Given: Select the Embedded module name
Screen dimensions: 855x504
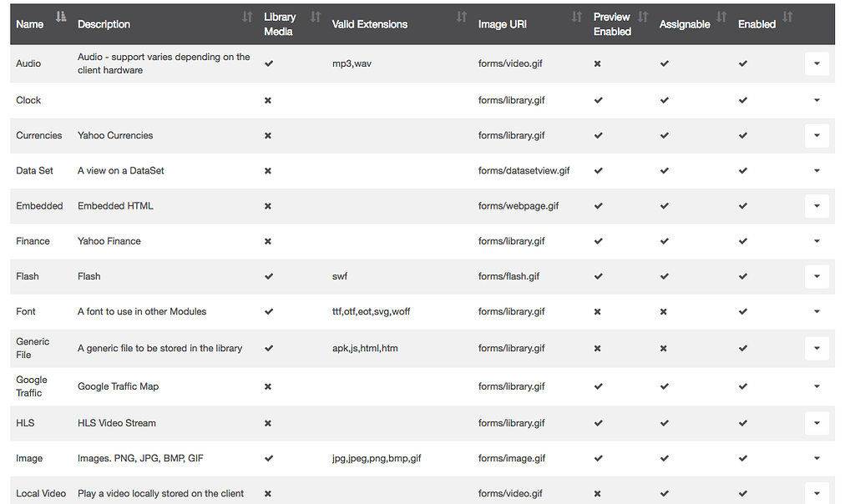Looking at the screenshot, I should [x=39, y=206].
